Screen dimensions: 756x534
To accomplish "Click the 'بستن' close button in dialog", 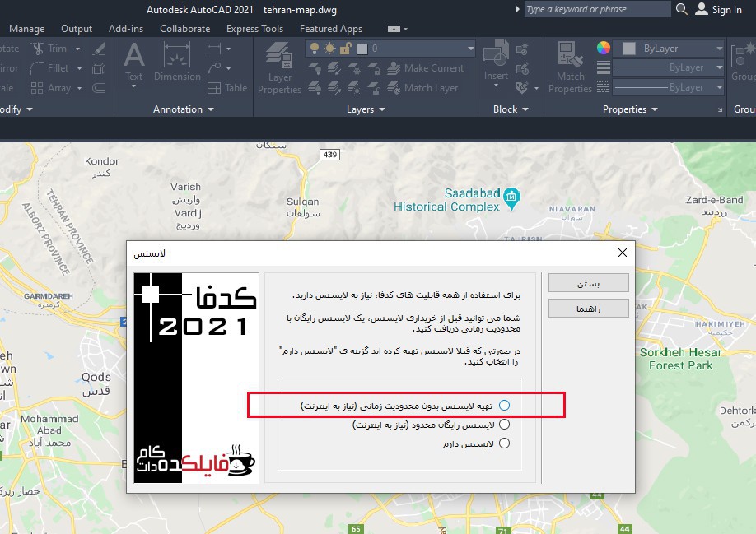I will point(588,283).
